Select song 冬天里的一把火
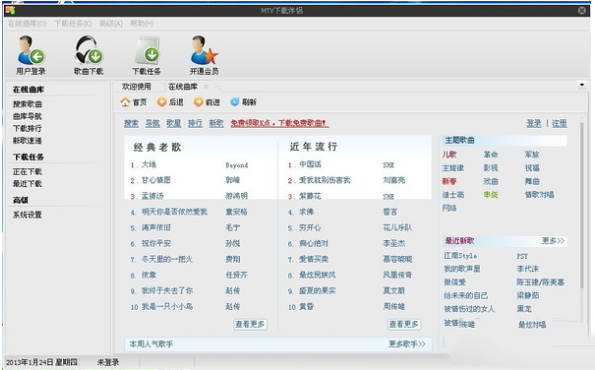The width and height of the screenshot is (595, 370). coord(167,259)
